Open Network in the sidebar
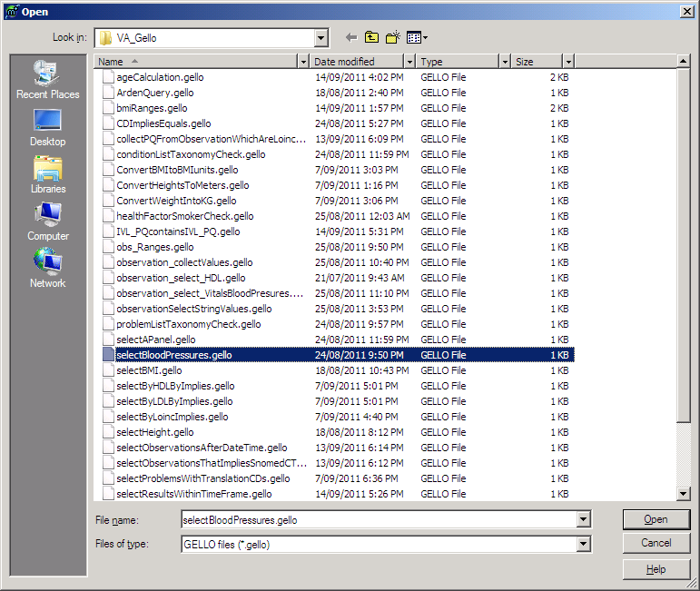The width and height of the screenshot is (700, 591). 48,269
